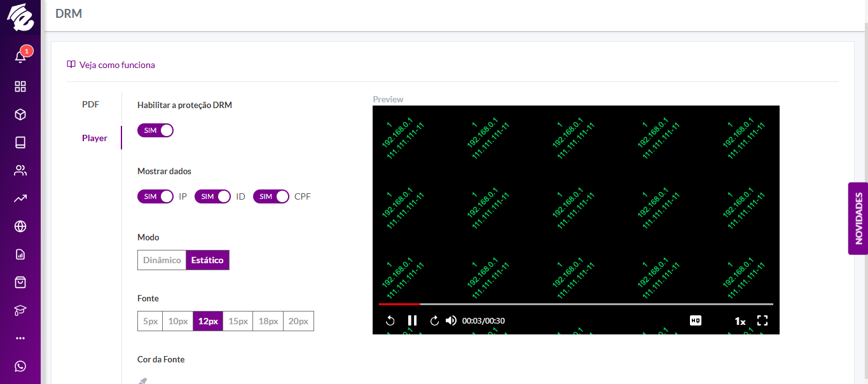Viewport: 868px width, 384px height.
Task: Open the globe icon in sidebar
Action: click(x=20, y=226)
